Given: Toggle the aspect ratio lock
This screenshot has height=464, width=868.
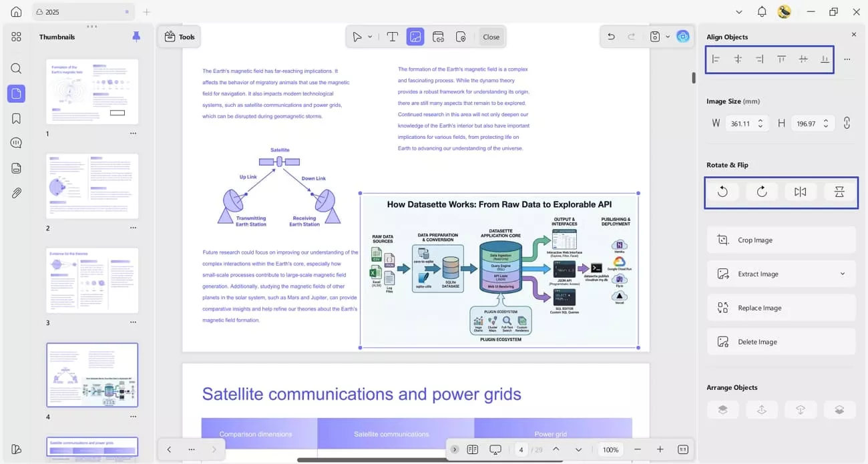Looking at the screenshot, I should tap(847, 124).
